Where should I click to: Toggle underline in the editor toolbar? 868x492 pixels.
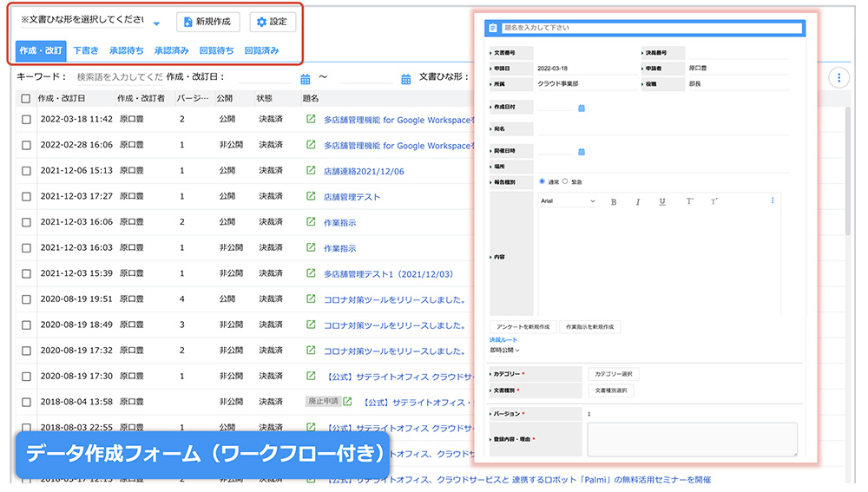[x=662, y=202]
